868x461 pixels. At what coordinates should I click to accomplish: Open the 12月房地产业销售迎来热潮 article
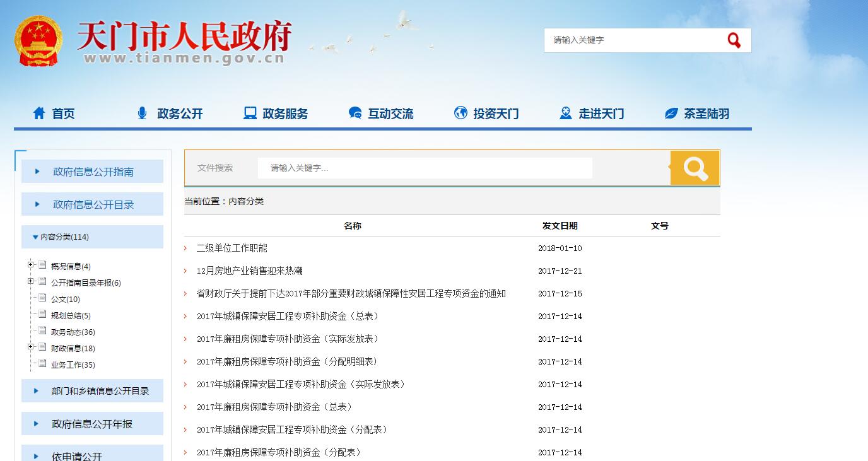(x=249, y=271)
